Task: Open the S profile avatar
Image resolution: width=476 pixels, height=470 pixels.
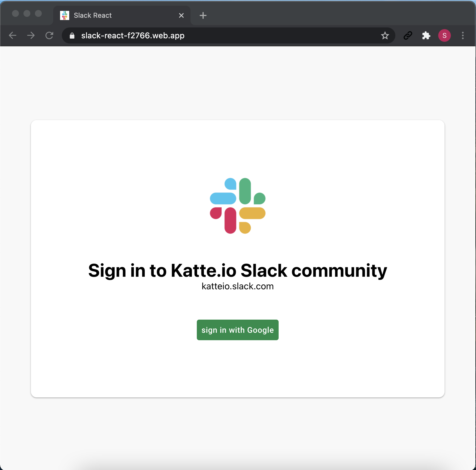Action: [445, 35]
